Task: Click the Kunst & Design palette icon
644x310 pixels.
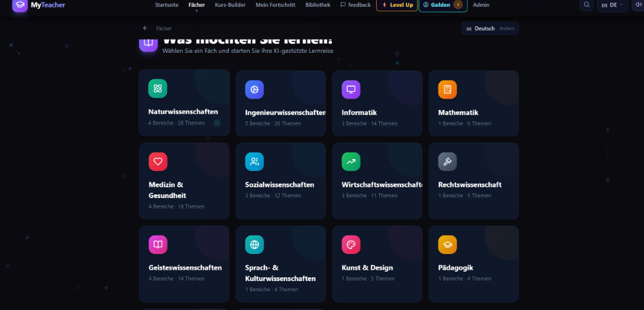Action: [351, 245]
